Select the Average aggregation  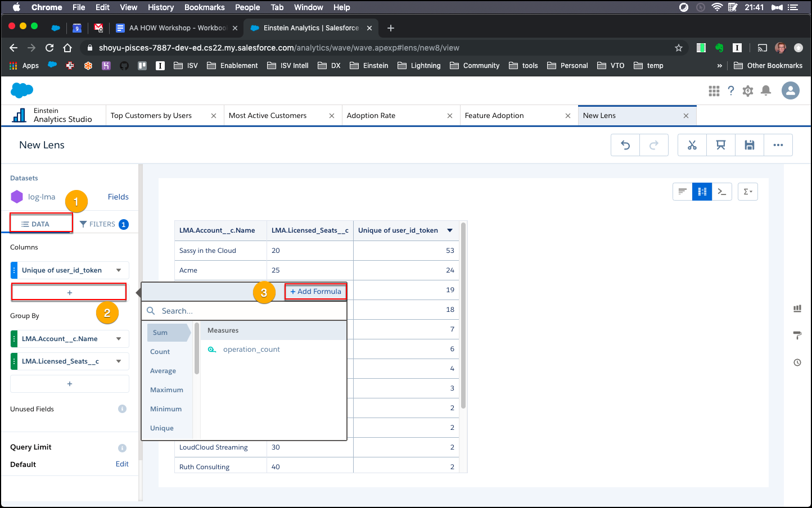[163, 371]
